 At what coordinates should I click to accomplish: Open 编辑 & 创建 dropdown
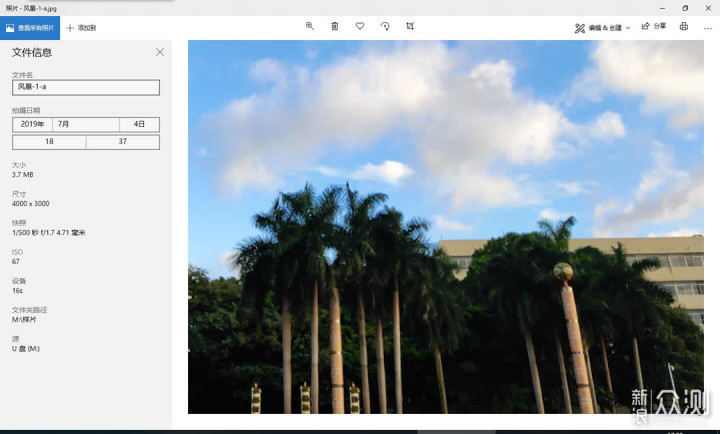point(603,27)
